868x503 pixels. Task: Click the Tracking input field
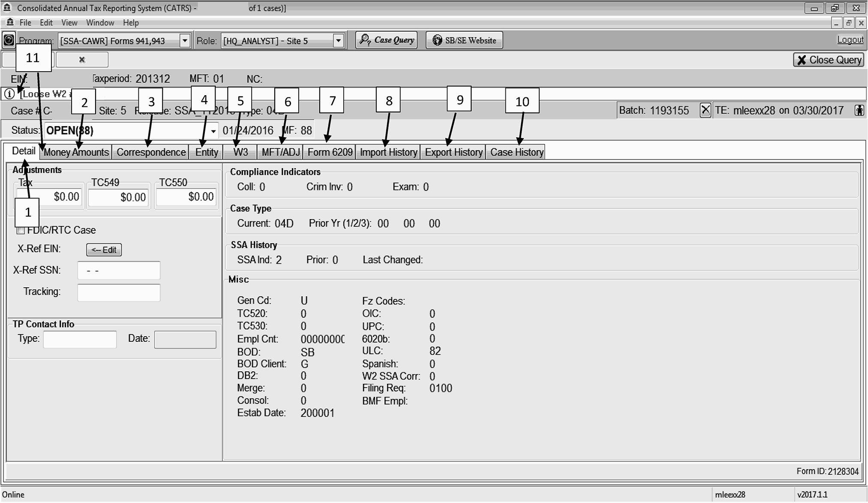tap(119, 292)
